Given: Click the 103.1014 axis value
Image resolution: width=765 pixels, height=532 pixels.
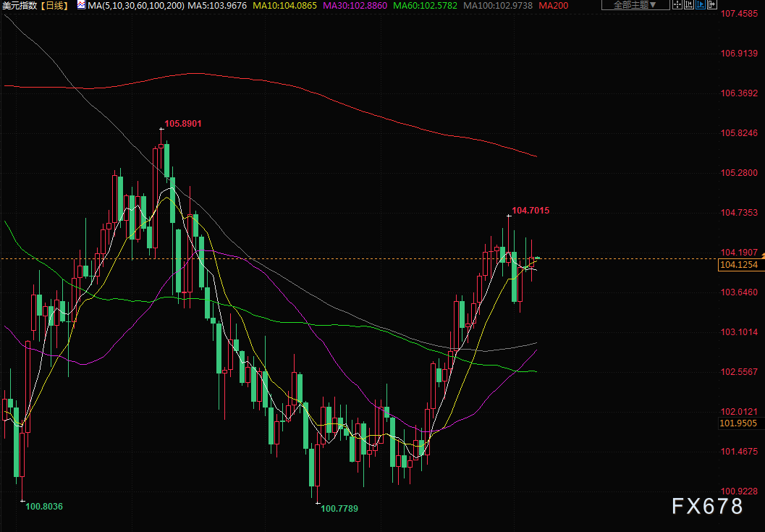Looking at the screenshot, I should 739,332.
